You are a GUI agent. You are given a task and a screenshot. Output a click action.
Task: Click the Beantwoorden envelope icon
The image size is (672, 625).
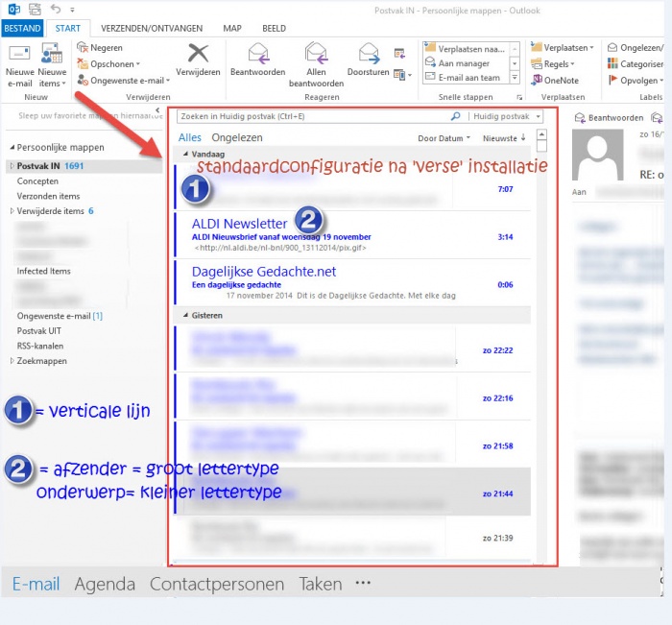[x=258, y=54]
